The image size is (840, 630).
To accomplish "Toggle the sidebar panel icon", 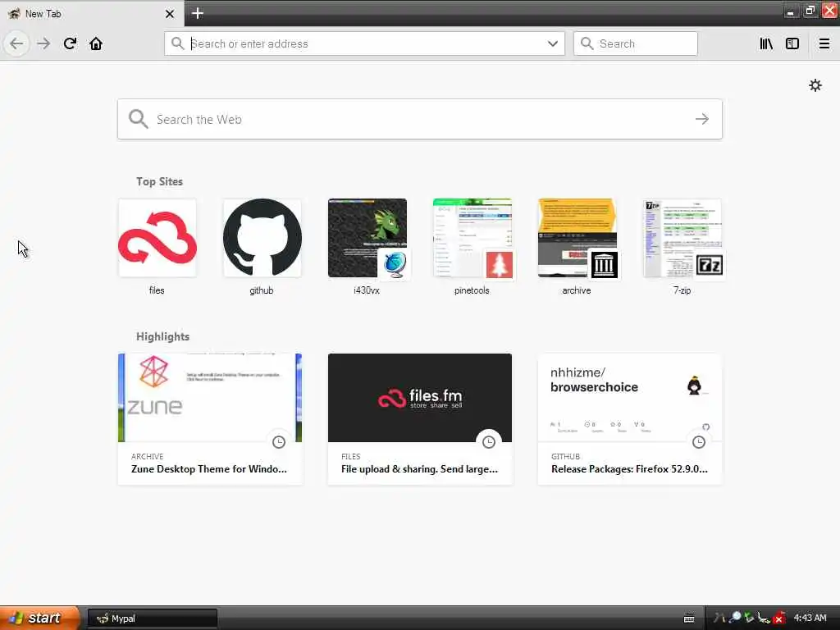I will (x=792, y=43).
